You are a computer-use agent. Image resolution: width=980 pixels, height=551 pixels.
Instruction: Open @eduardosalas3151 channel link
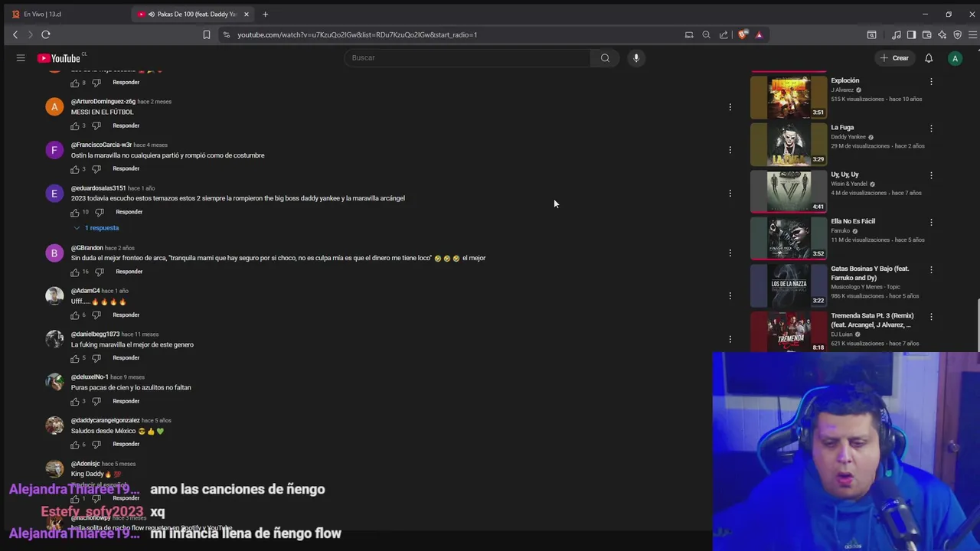point(99,188)
